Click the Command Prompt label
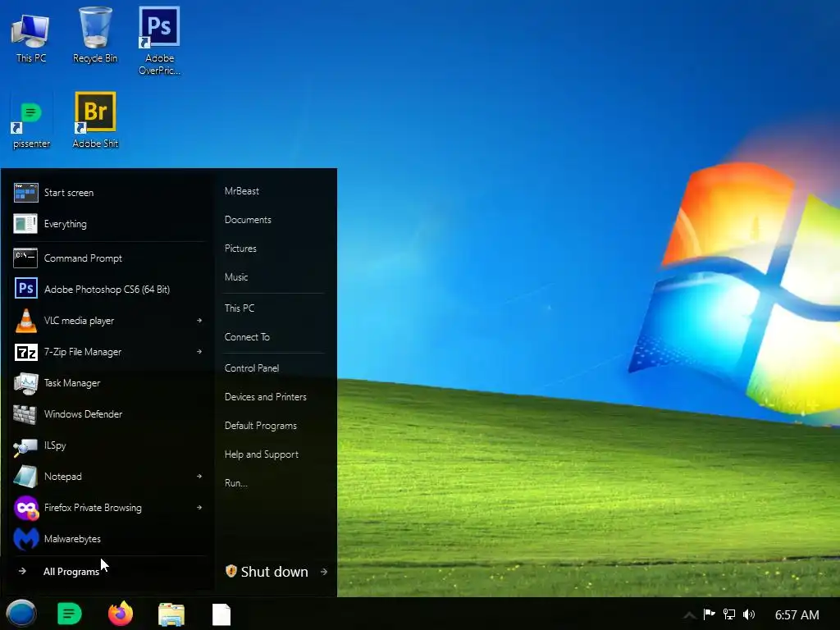 click(83, 258)
